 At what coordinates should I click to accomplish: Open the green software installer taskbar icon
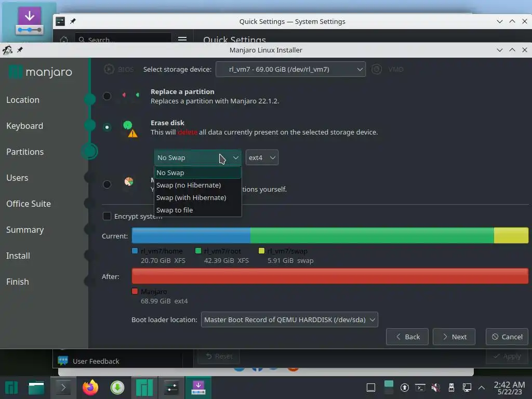[117, 388]
